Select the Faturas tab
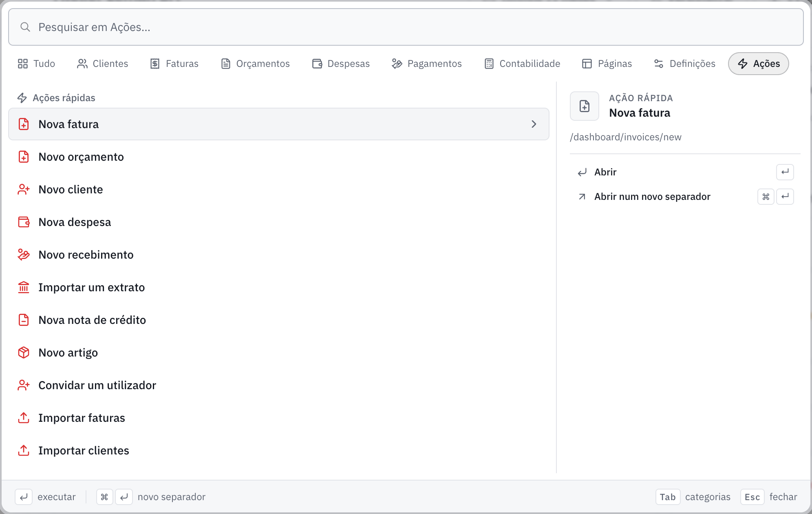 174,64
